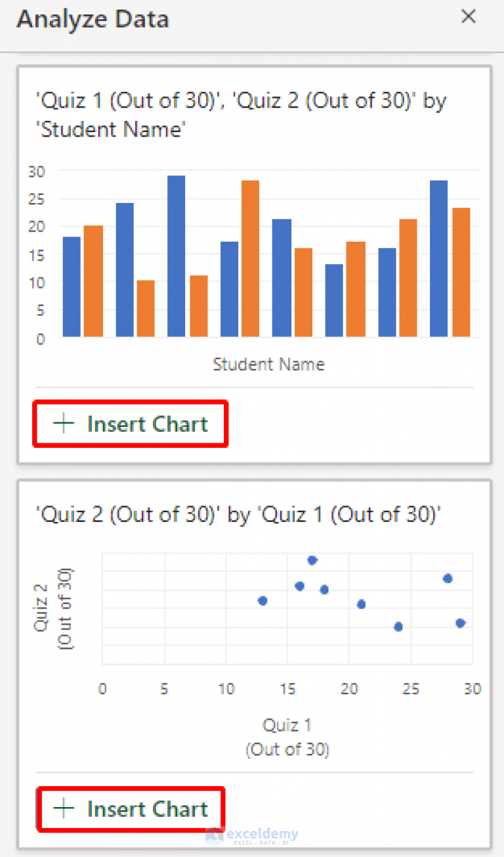Select an orange bar in the column chart
The height and width of the screenshot is (857, 504).
(x=92, y=282)
